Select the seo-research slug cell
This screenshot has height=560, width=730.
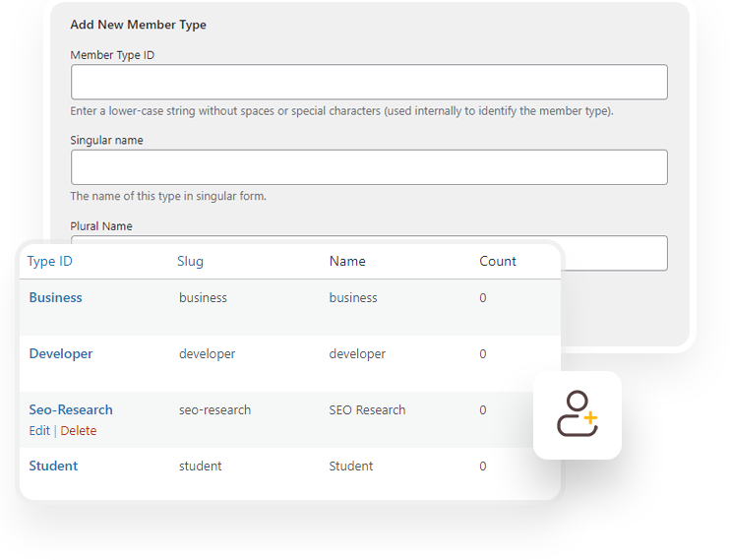point(214,409)
